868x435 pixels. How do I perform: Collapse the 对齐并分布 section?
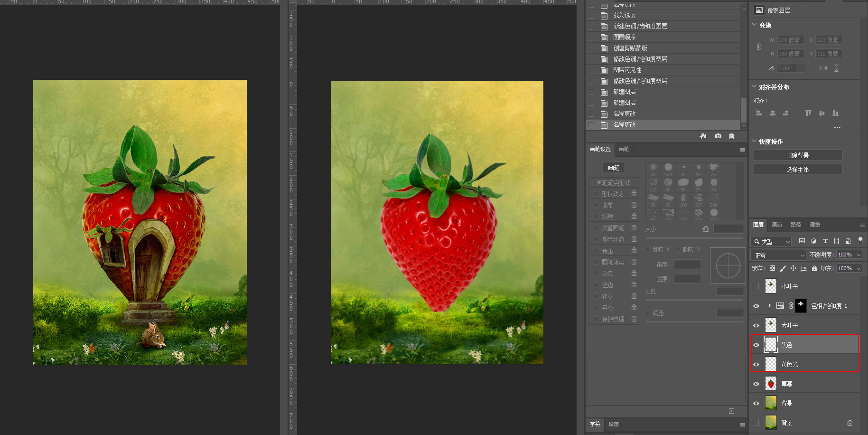pos(754,86)
